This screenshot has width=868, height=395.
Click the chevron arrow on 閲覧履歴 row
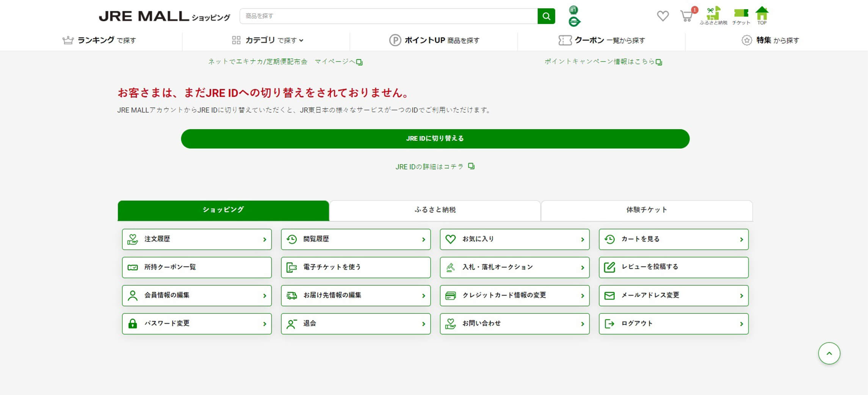[x=424, y=240]
